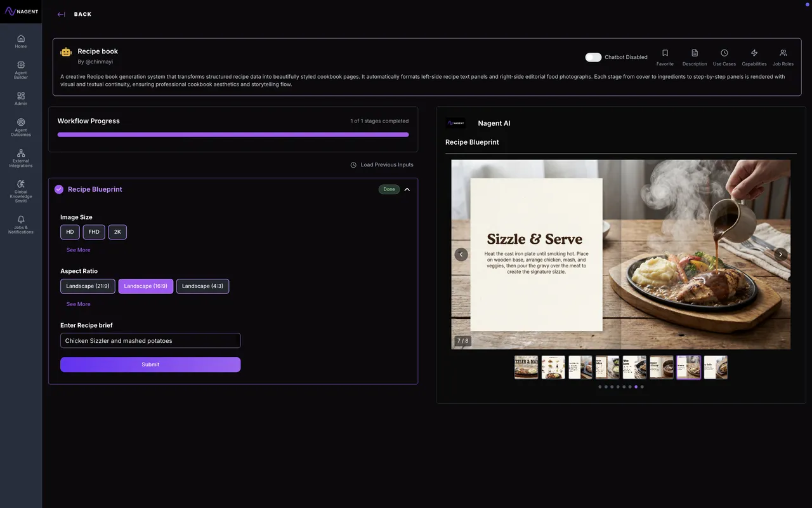Open the Capabilities lightning icon
812x508 pixels.
click(754, 53)
